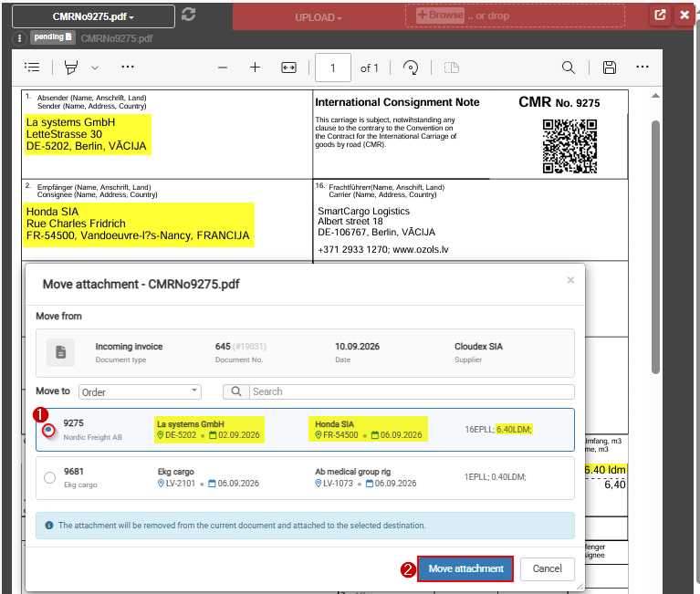Screen dimensions: 700x594
Task: Select the radio button for order 9275
Action: pyautogui.click(x=48, y=430)
